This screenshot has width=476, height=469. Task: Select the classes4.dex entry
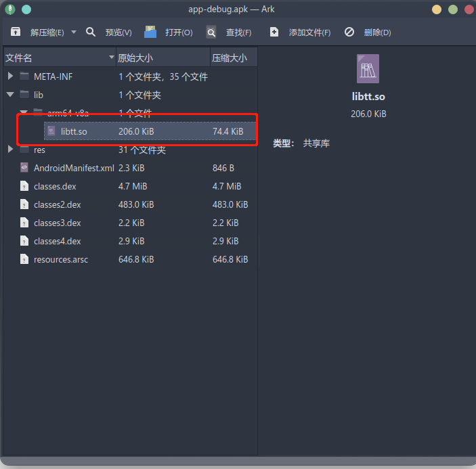[x=58, y=241]
